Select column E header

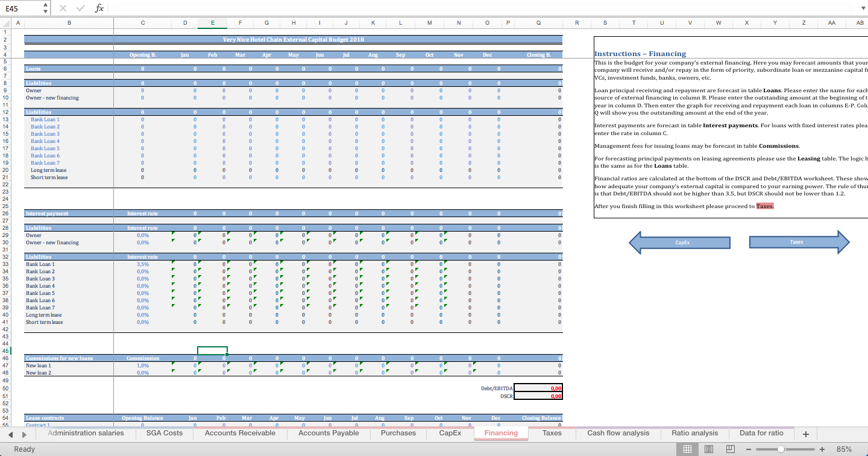point(213,22)
